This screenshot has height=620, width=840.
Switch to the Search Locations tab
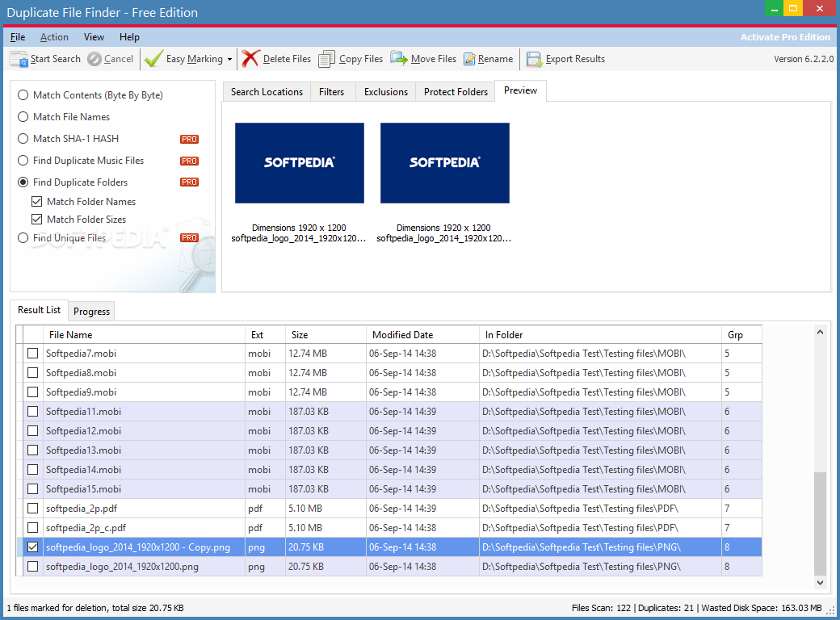click(x=267, y=92)
